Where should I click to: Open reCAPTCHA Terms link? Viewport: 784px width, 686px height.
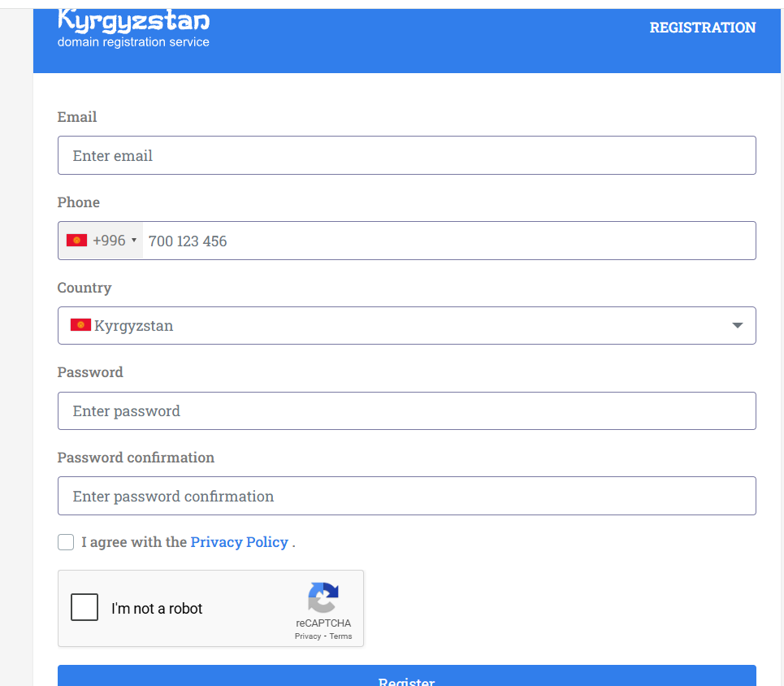[340, 636]
